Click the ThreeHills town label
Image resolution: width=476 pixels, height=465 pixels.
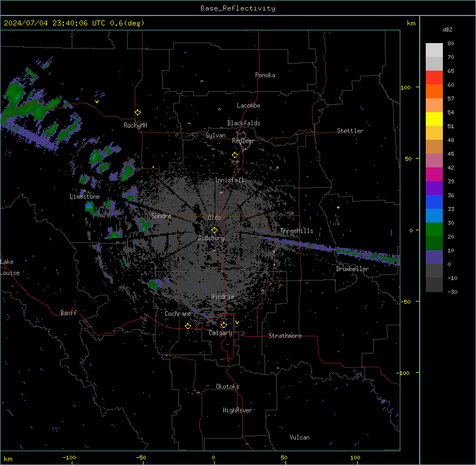coord(297,231)
